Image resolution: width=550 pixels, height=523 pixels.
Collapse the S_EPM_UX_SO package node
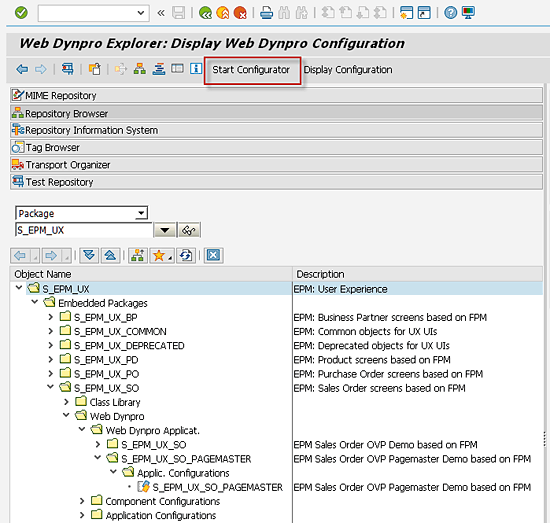[x=51, y=387]
